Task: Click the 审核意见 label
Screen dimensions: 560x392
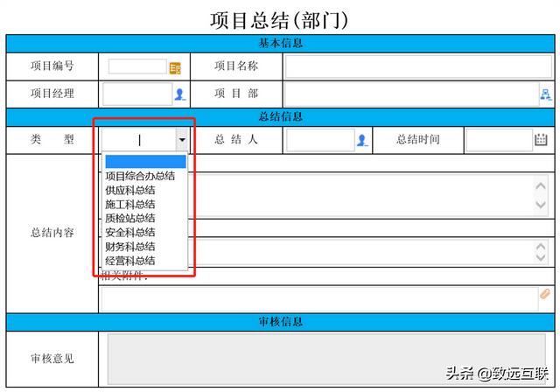Action: tap(52, 359)
